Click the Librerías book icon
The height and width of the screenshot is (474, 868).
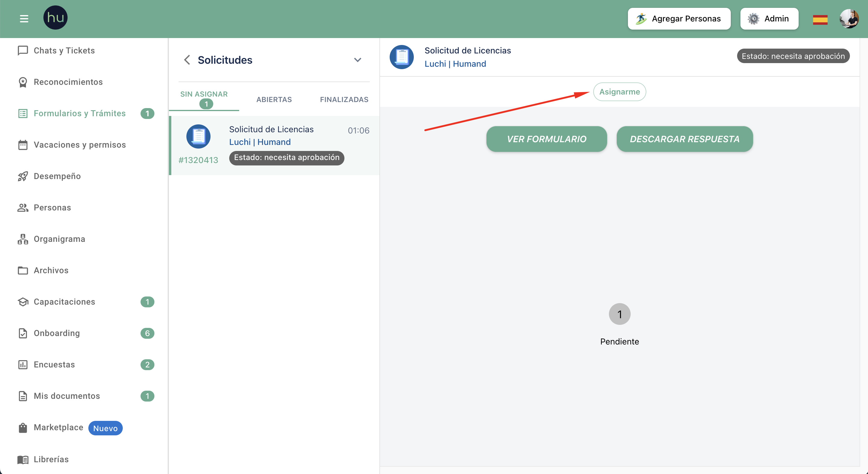point(23,459)
